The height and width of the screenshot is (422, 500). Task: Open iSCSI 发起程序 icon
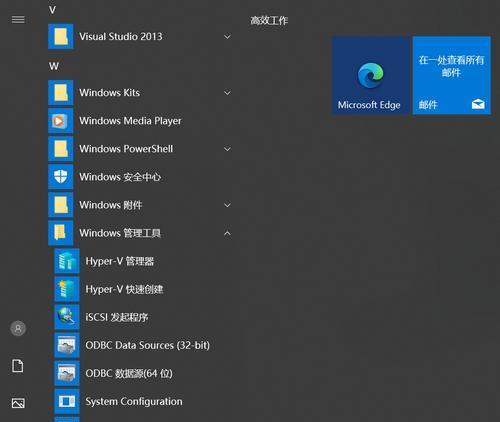point(67,317)
